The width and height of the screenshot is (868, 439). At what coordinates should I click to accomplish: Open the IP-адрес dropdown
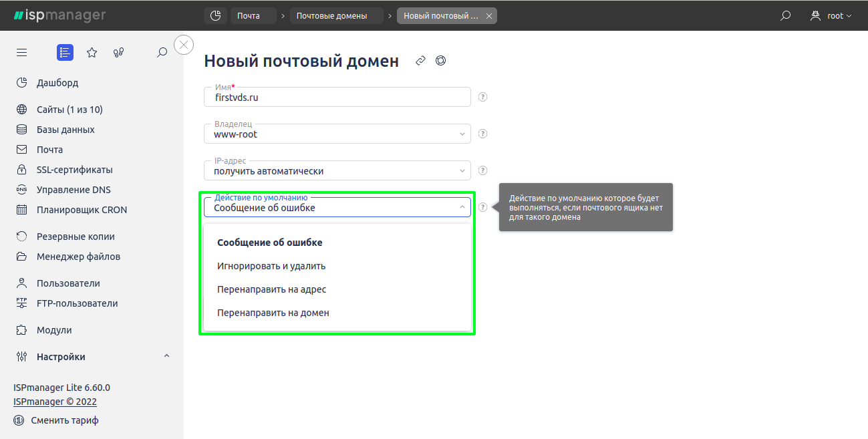click(337, 170)
